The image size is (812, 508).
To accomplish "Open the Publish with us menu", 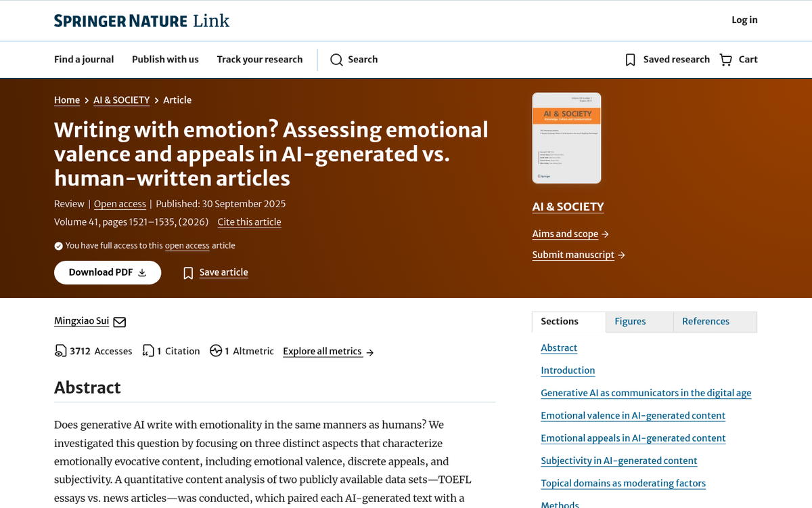I will 165,60.
